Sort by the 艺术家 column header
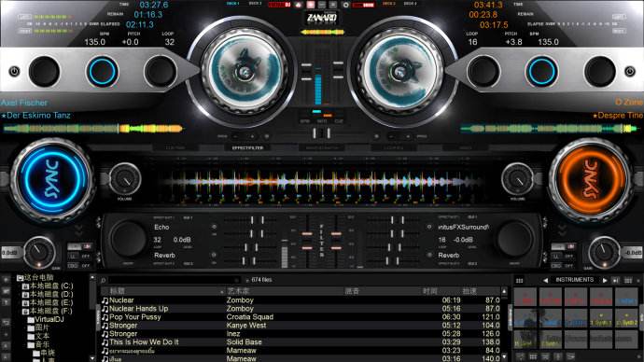 tap(239, 291)
